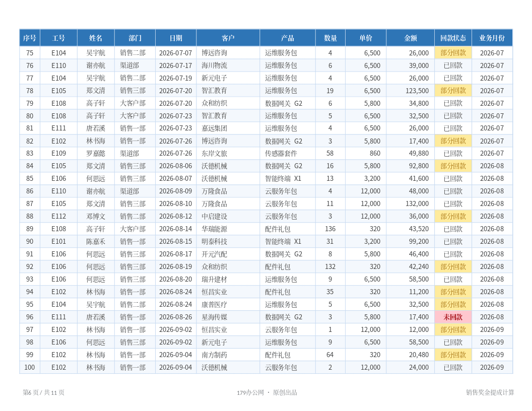This screenshot has height=411, width=532.
Task: Click the customer 中启建设
Action: click(x=215, y=217)
